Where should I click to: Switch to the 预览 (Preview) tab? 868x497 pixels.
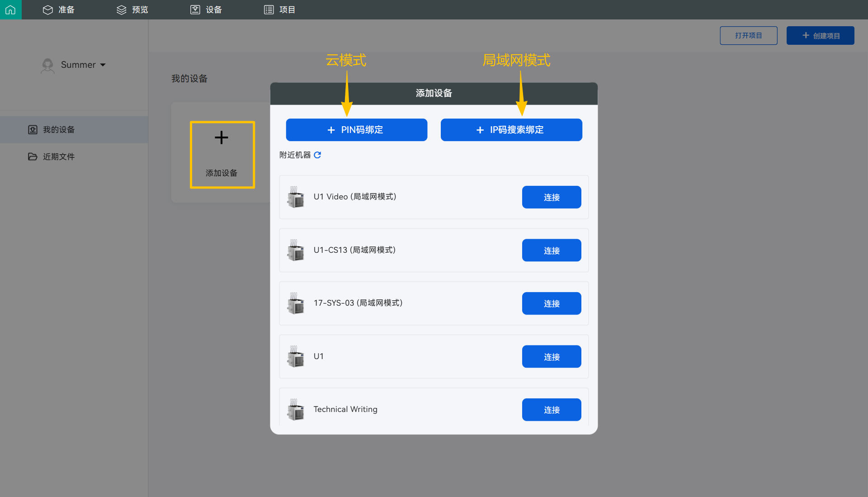click(x=132, y=9)
